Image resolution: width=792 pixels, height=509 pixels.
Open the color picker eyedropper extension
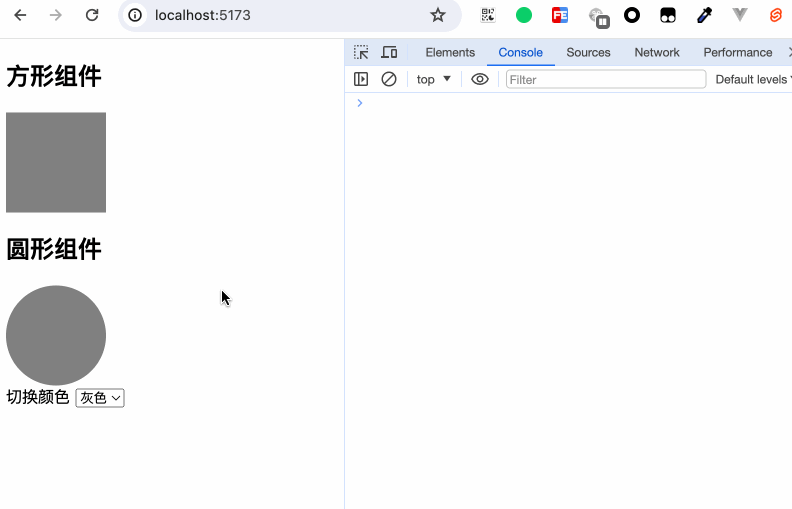point(704,15)
